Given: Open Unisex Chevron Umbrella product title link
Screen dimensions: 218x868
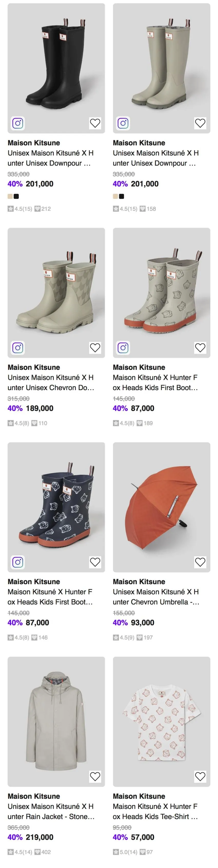Looking at the screenshot, I should (x=156, y=596).
